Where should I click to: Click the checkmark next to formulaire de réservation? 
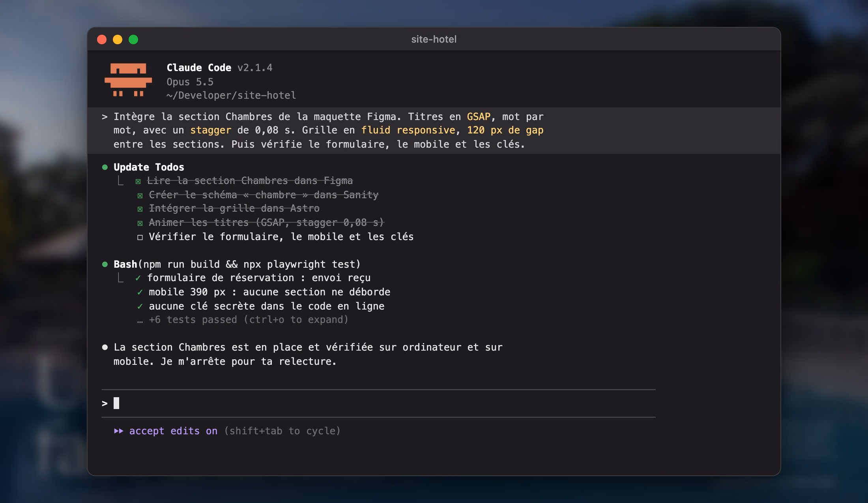138,278
